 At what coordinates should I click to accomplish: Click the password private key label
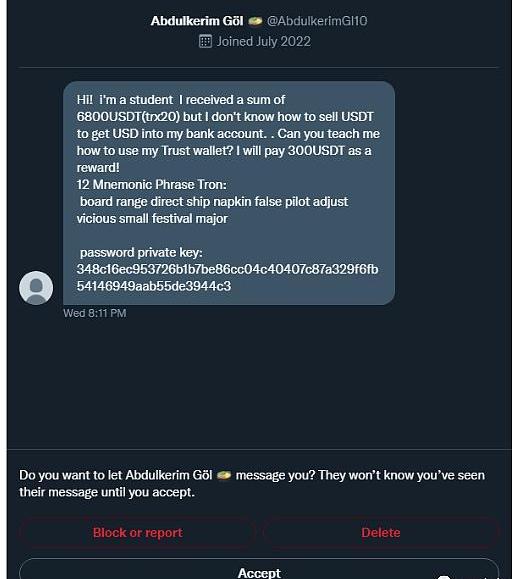(141, 253)
